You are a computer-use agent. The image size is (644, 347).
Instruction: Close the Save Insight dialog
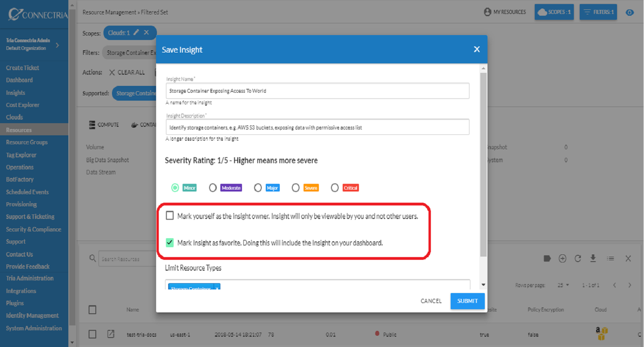point(477,49)
